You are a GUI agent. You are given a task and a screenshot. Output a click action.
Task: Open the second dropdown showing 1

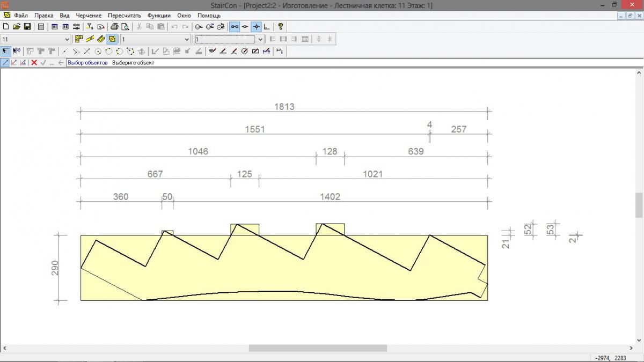(x=187, y=39)
